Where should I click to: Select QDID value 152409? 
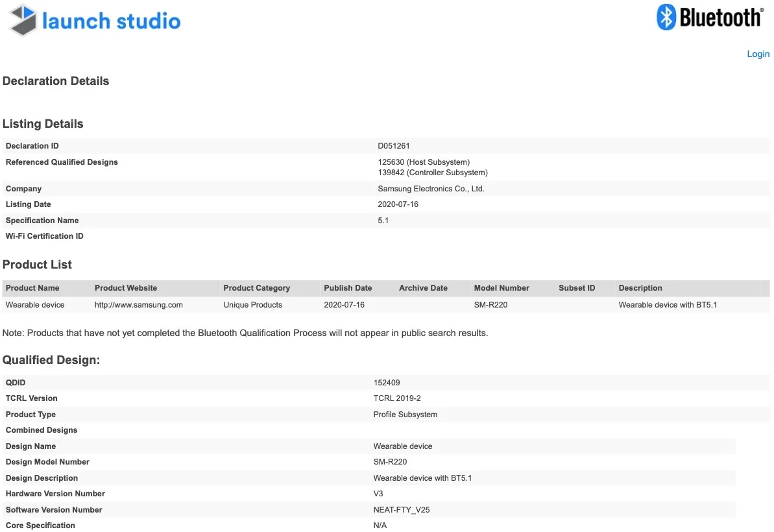click(x=387, y=383)
